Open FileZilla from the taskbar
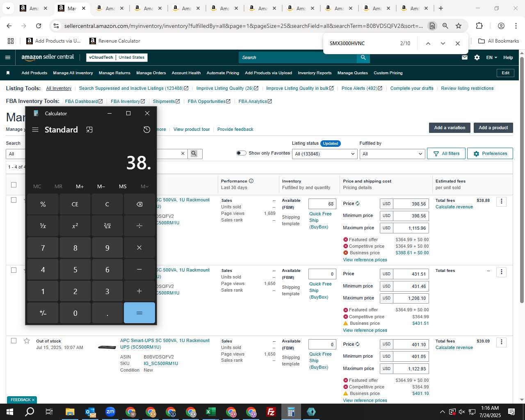This screenshot has height=420, width=525. pyautogui.click(x=271, y=412)
